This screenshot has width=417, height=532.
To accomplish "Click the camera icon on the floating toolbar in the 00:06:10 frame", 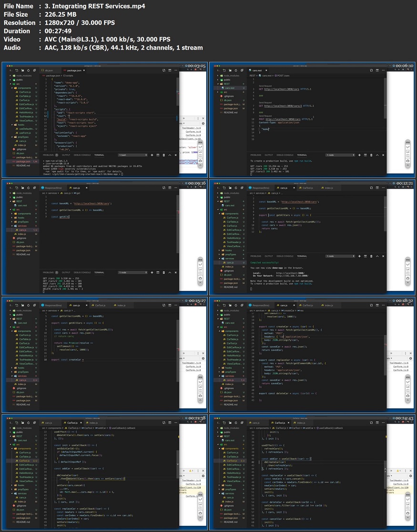I will [x=408, y=161].
